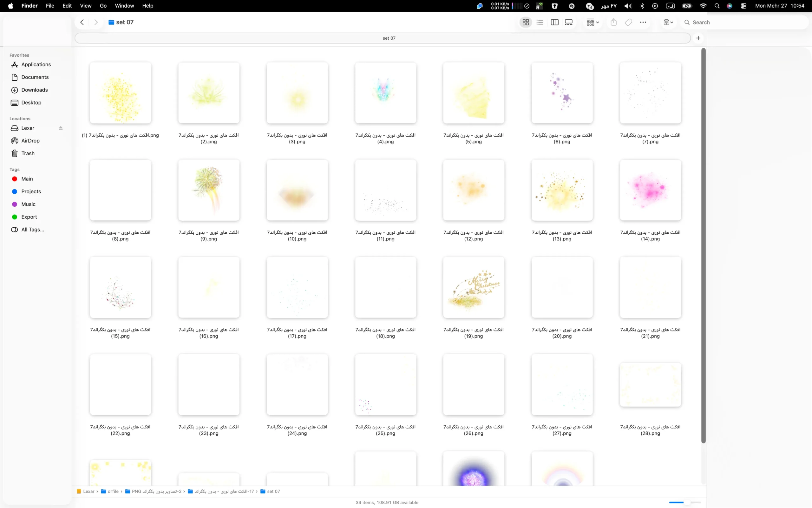812x508 pixels.
Task: Go back with the left chevron
Action: [x=82, y=22]
